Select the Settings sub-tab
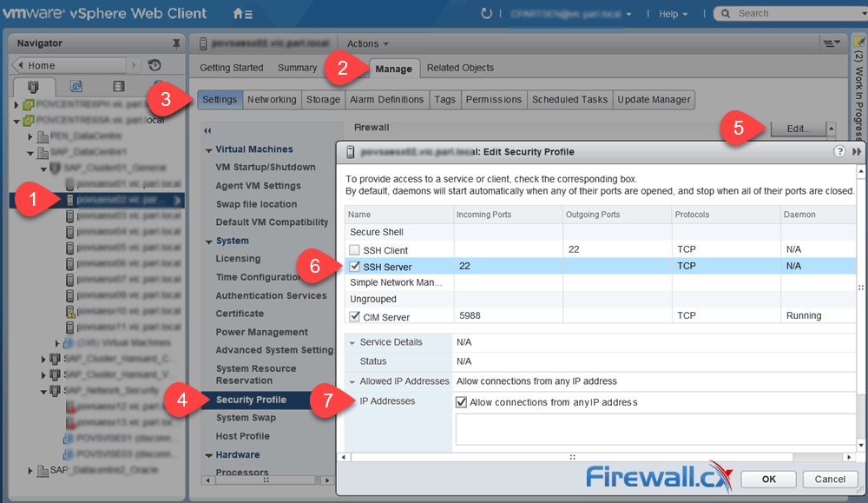The image size is (868, 503). [x=220, y=100]
